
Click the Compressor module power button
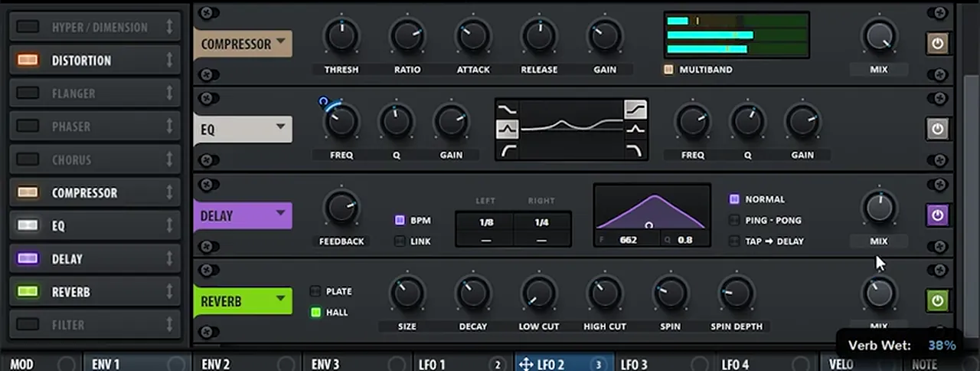[937, 43]
